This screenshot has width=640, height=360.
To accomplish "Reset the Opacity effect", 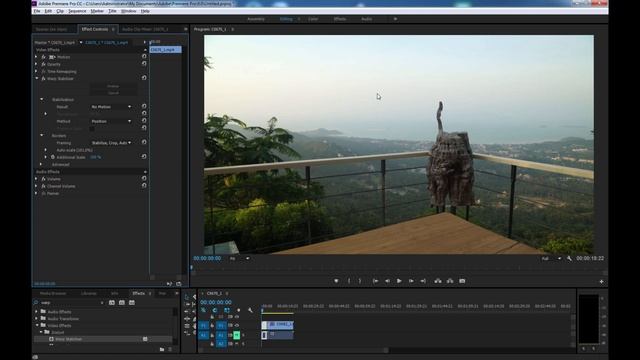I will point(144,64).
